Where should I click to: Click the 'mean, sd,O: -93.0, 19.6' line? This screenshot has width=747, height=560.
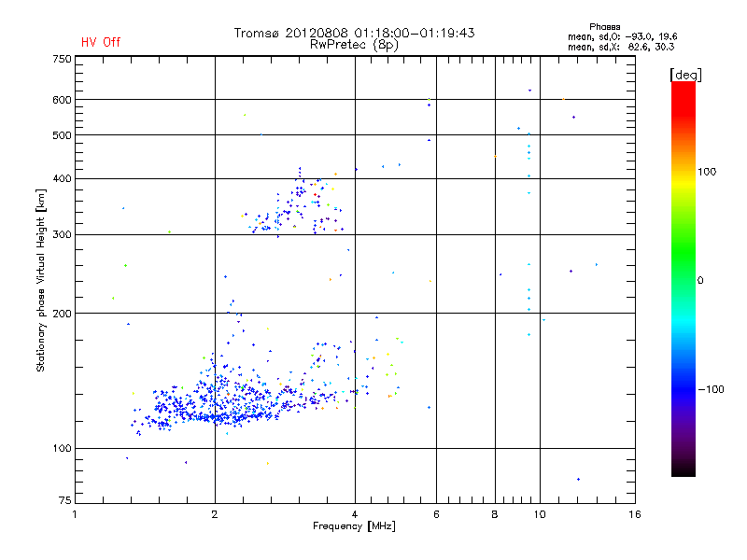622,36
